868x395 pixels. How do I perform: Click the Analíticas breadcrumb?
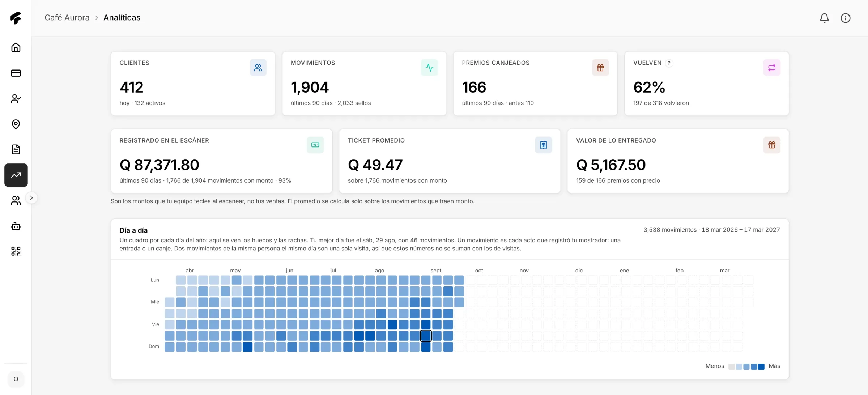pyautogui.click(x=122, y=18)
